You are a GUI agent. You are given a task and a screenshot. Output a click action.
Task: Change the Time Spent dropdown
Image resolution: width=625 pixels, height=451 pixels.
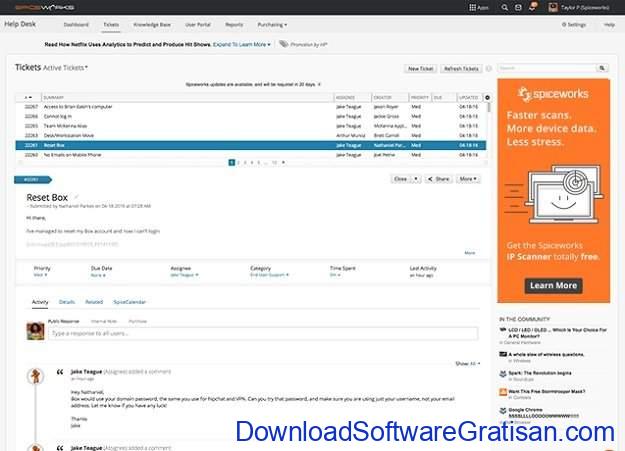pyautogui.click(x=335, y=275)
